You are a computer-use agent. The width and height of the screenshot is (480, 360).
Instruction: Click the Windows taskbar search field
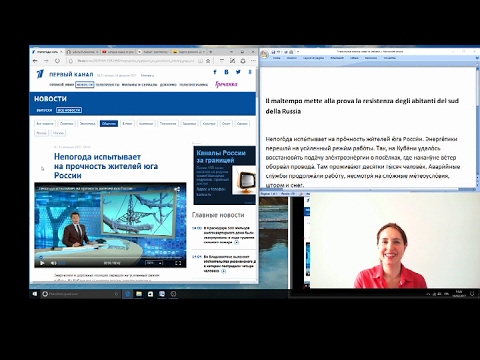tap(80, 294)
